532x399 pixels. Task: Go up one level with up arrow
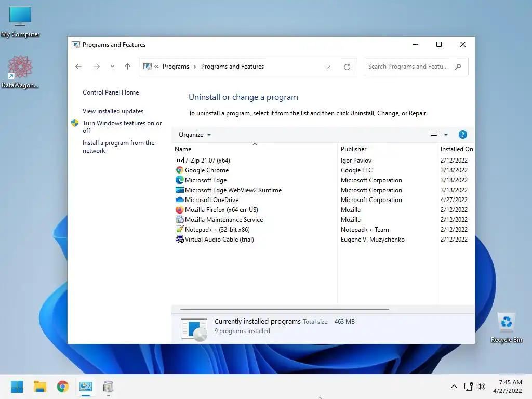(128, 66)
